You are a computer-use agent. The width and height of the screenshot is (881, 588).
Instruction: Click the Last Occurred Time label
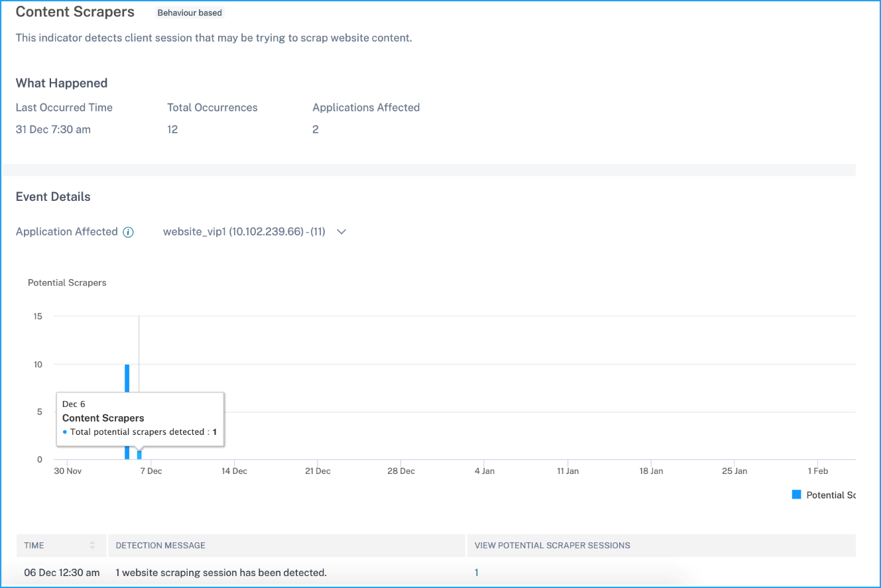64,107
